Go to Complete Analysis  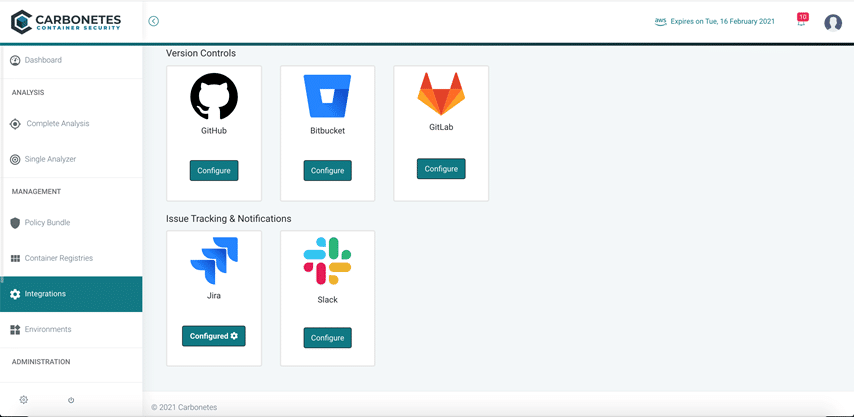click(71, 124)
